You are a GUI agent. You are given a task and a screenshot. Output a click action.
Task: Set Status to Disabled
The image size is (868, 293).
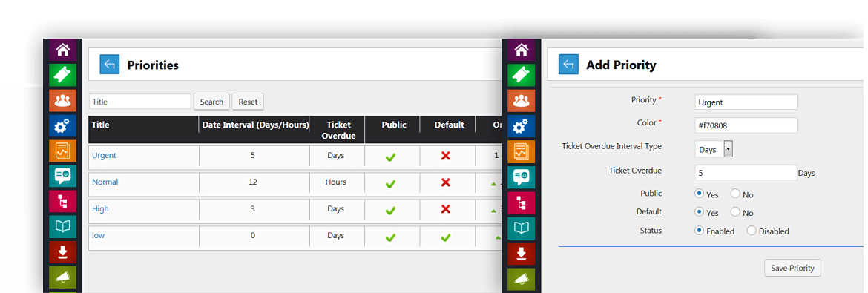click(x=752, y=231)
